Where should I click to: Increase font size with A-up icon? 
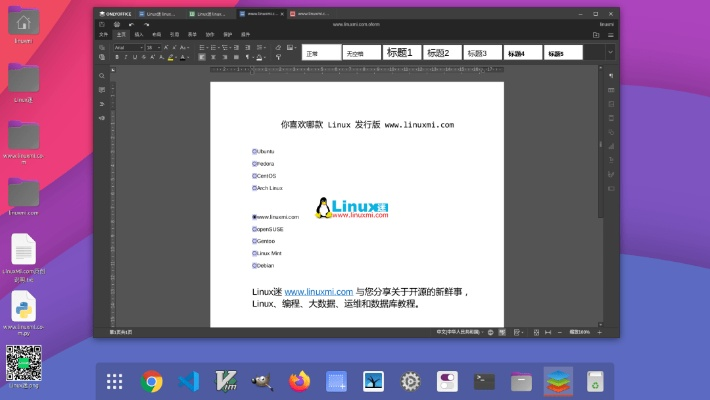click(166, 48)
